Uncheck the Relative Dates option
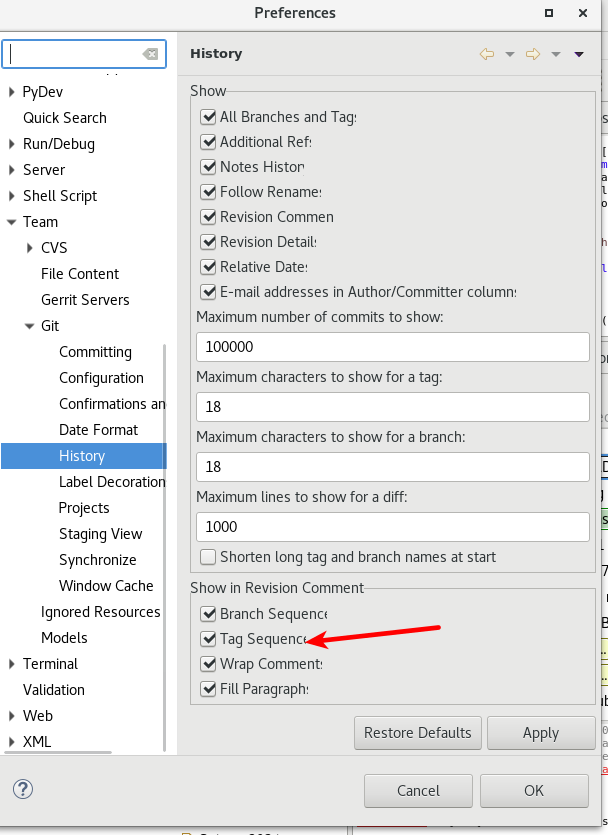Image resolution: width=608 pixels, height=835 pixels. 208,267
